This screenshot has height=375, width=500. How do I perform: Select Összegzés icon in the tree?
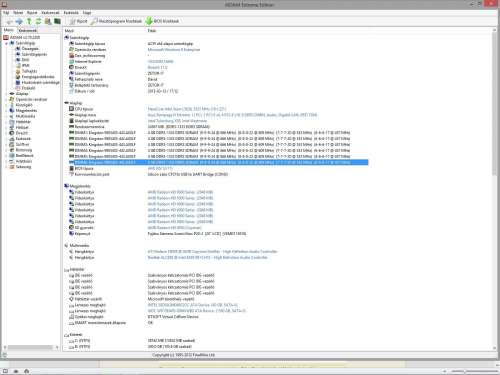(x=18, y=49)
